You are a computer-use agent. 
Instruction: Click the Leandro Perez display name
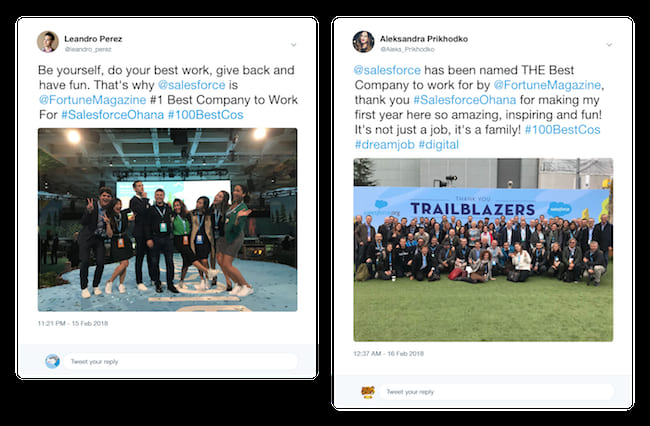(x=93, y=39)
